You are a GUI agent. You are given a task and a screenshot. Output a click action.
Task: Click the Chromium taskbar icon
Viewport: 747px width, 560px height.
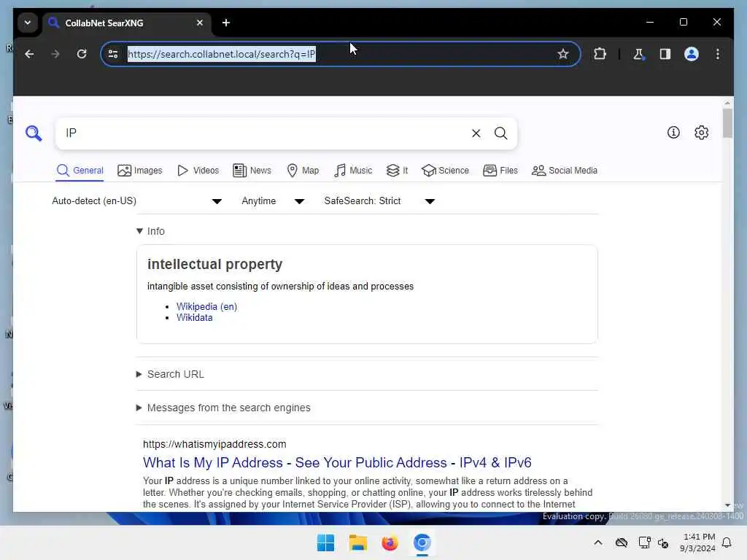point(422,542)
